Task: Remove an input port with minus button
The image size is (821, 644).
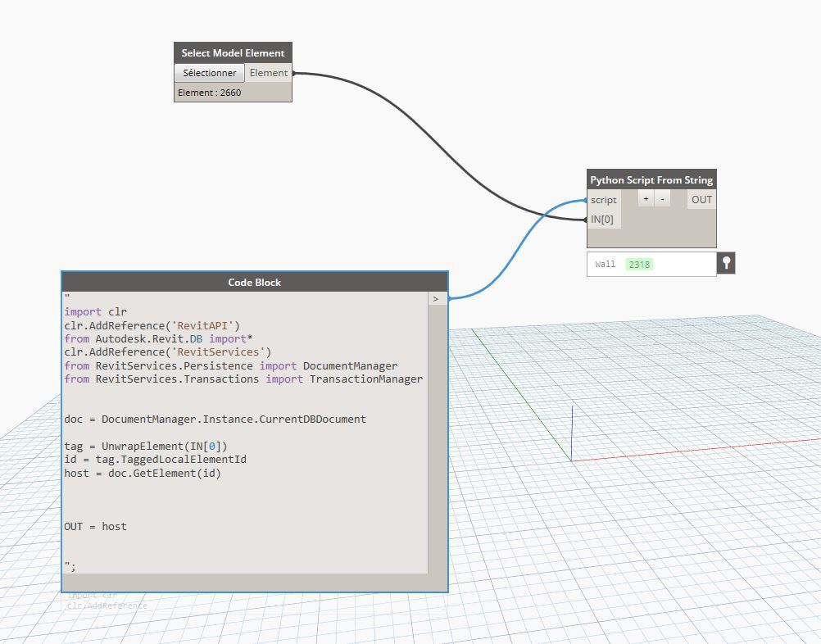Action: [662, 199]
